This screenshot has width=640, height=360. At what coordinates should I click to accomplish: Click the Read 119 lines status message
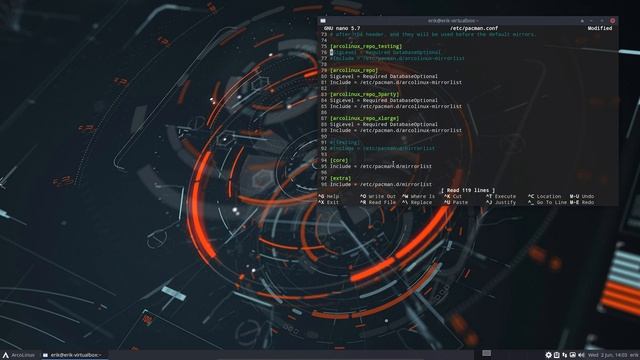pos(468,190)
